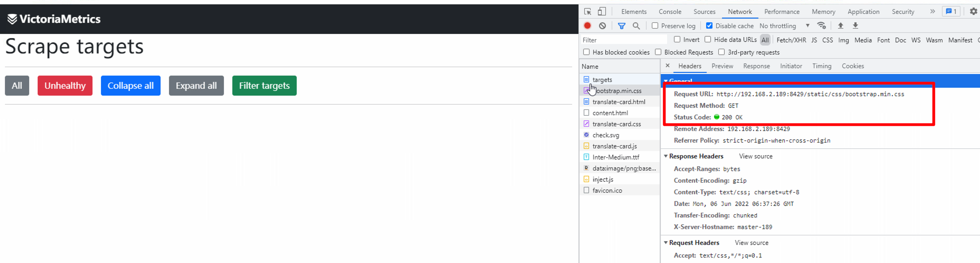Export HAR file download arrow icon

coord(855,25)
